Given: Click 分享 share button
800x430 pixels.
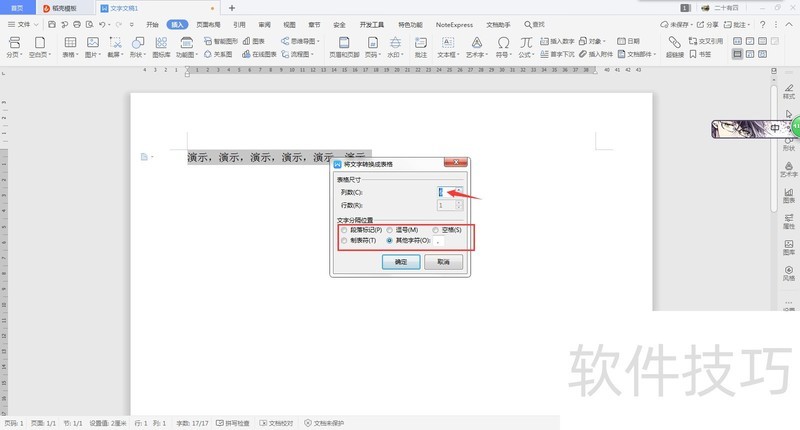Looking at the screenshot, I should pyautogui.click(x=708, y=24).
